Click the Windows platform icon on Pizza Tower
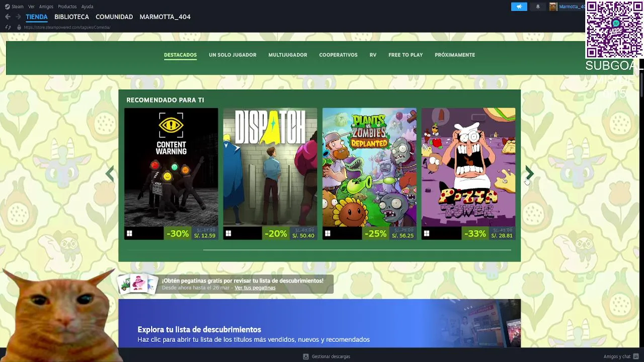Screen dimensions: 644x362 427,233
